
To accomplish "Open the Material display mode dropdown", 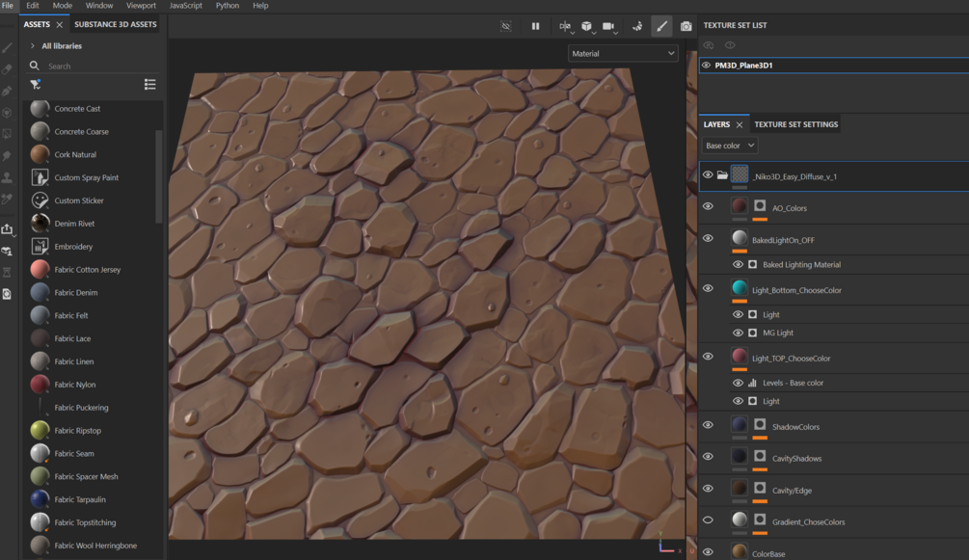I will (623, 54).
